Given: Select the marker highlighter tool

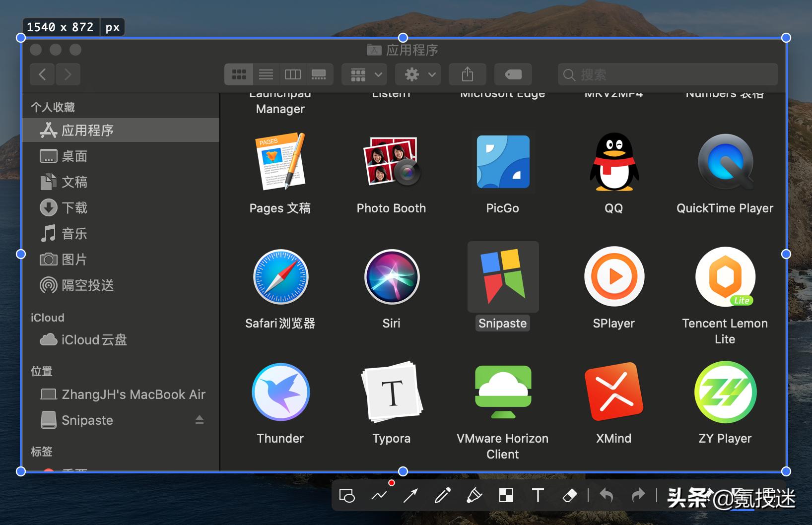Looking at the screenshot, I should pos(474,495).
